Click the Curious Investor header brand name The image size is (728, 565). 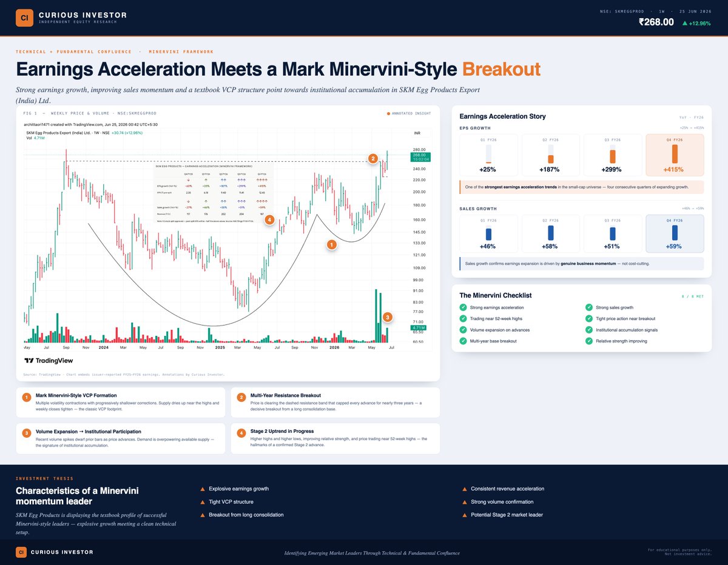[x=83, y=15]
